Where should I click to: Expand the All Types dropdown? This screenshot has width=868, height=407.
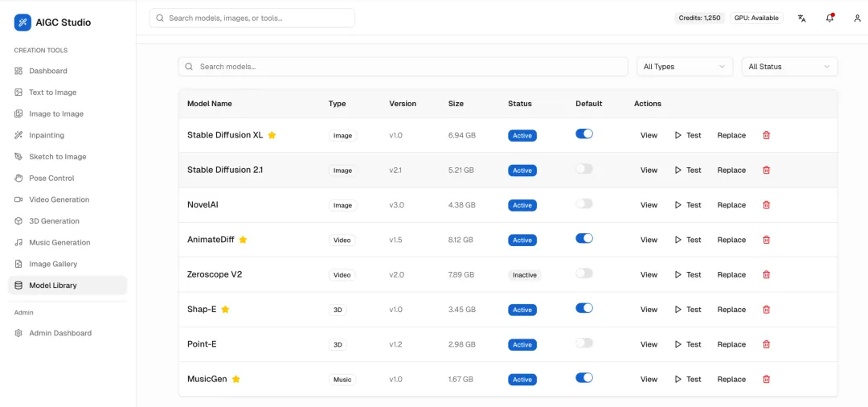click(685, 67)
